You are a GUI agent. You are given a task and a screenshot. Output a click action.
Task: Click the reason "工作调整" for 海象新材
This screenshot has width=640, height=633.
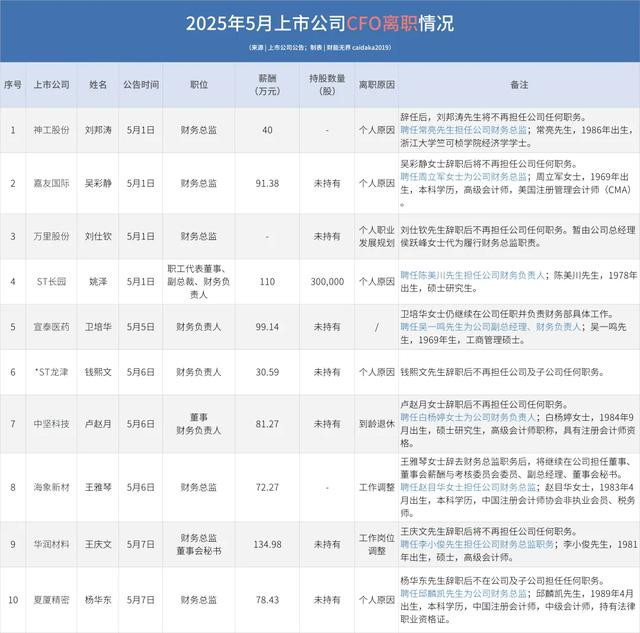[377, 487]
